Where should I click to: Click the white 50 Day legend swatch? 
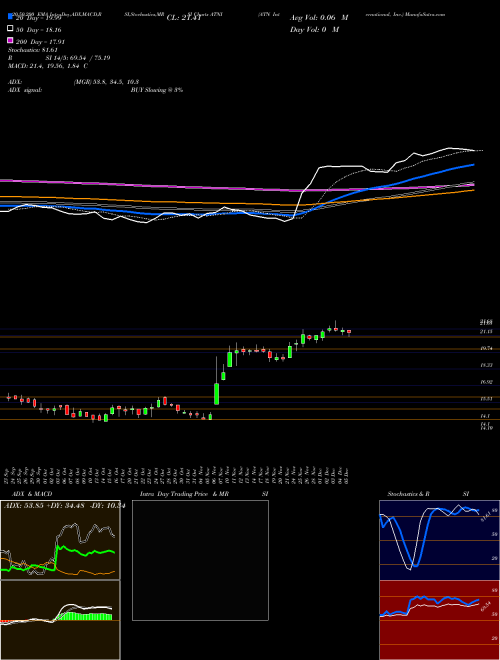[x=10, y=29]
